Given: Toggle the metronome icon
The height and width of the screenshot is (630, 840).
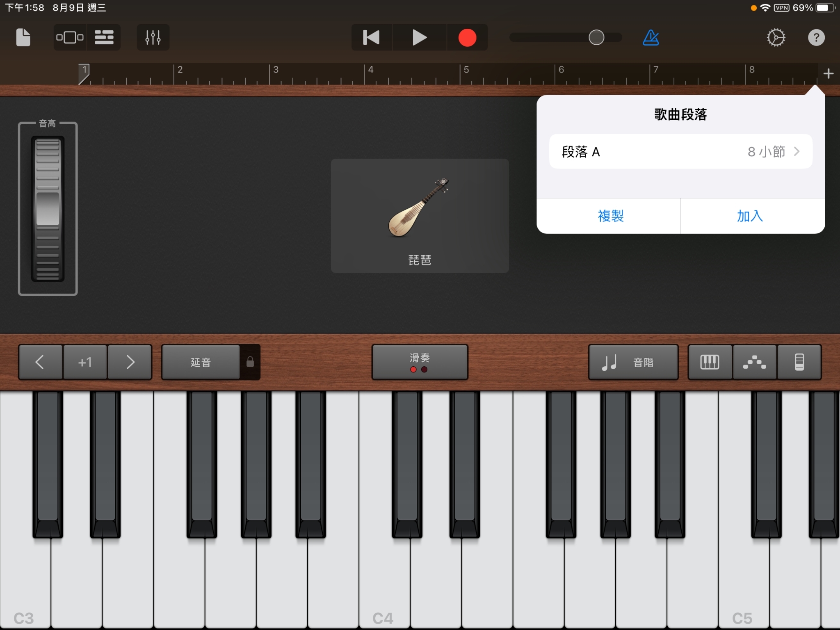Looking at the screenshot, I should pos(651,37).
